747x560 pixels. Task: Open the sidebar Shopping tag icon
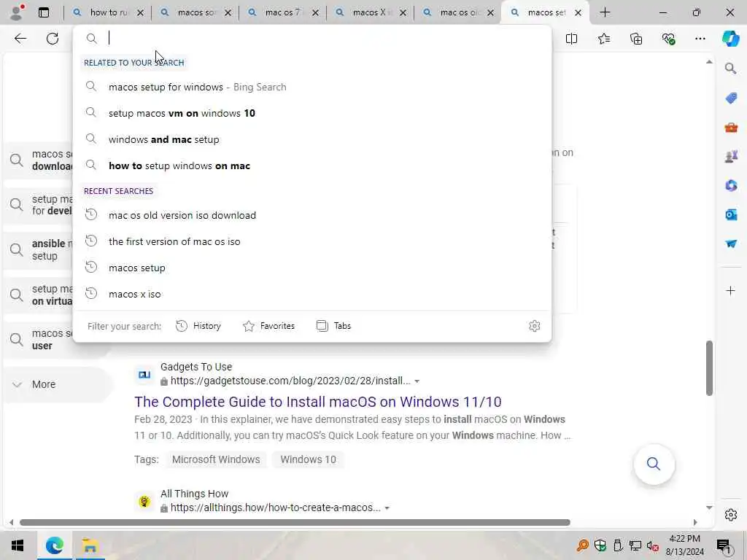pyautogui.click(x=731, y=98)
